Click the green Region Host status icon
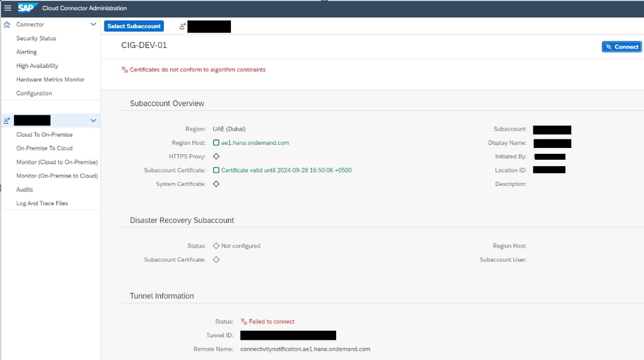 [216, 143]
